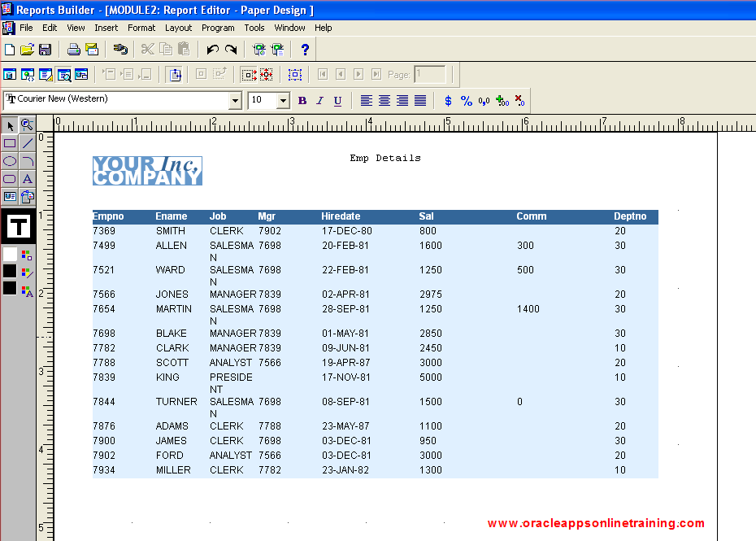The height and width of the screenshot is (541, 756).
Task: Click the Connect plug icon
Action: tap(120, 50)
